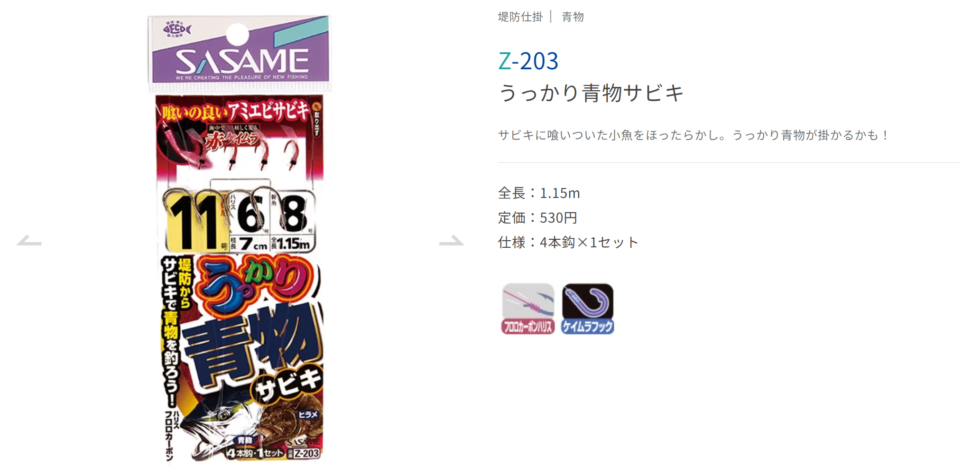Screen dimensions: 980x469
Task: Click the ECO fish logo on package
Action: pos(176,29)
